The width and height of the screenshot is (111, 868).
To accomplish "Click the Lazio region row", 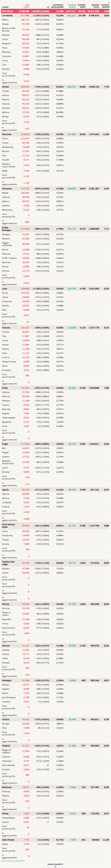I will coord(5,288).
